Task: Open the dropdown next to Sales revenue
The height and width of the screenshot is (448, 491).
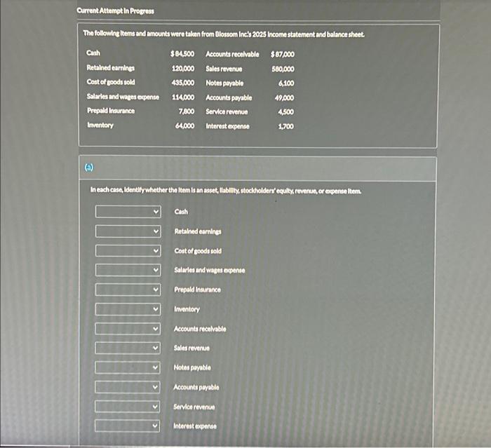Action: pos(128,348)
